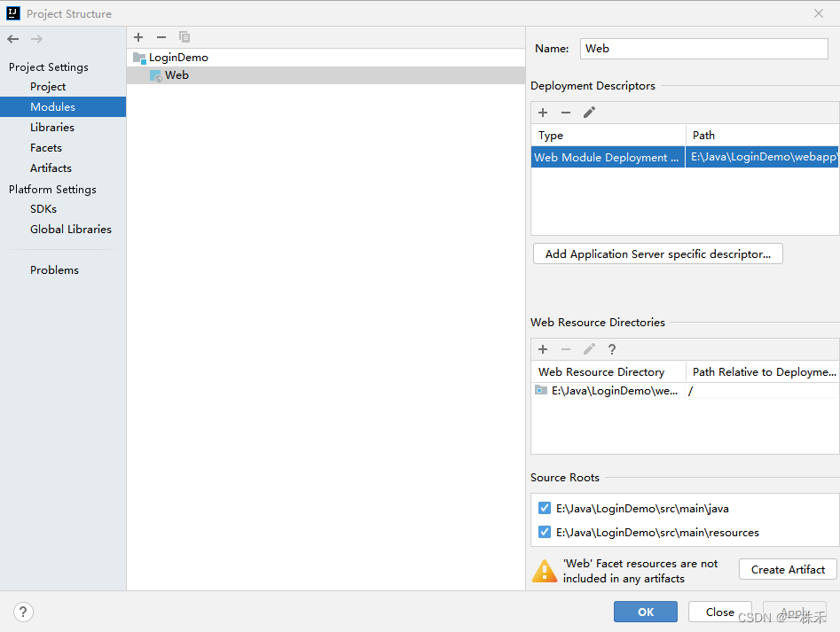
Task: Click the Path column header
Action: coord(762,136)
